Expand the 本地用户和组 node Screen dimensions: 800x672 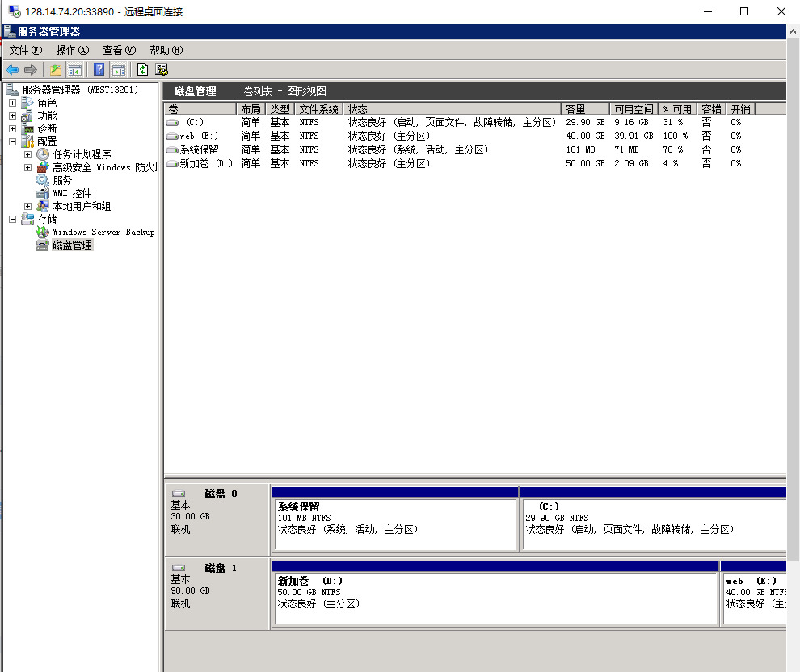[27, 206]
